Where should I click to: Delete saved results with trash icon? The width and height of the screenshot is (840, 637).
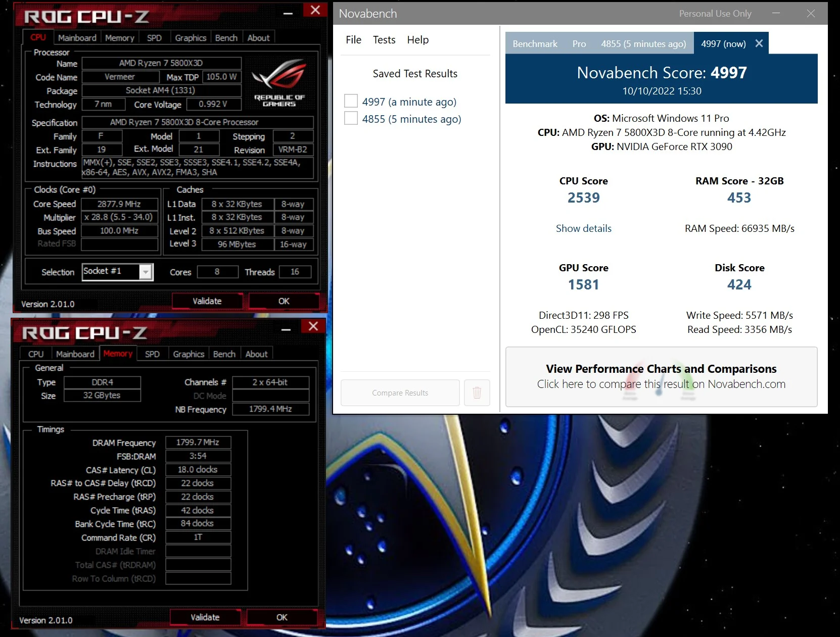click(x=477, y=393)
